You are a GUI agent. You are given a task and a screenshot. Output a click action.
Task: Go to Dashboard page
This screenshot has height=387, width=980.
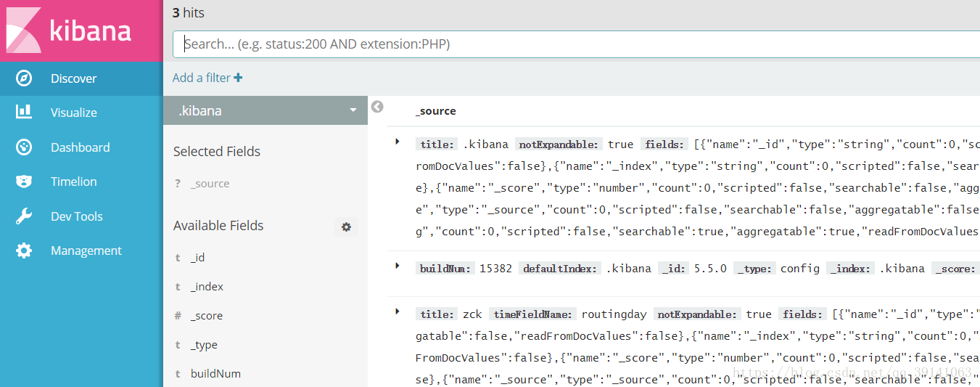81,147
